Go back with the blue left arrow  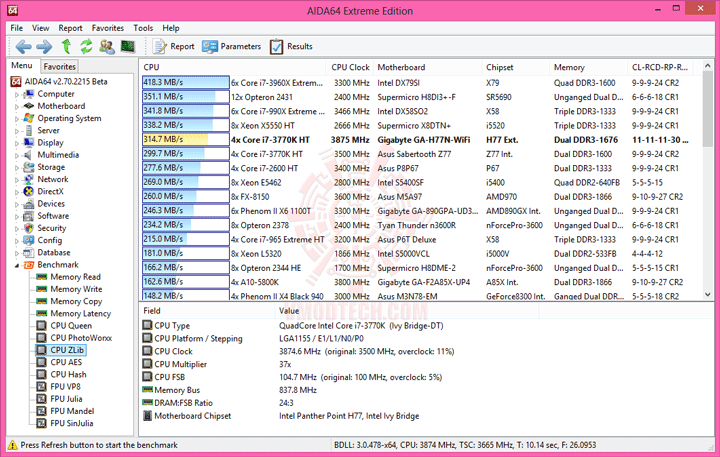23,46
